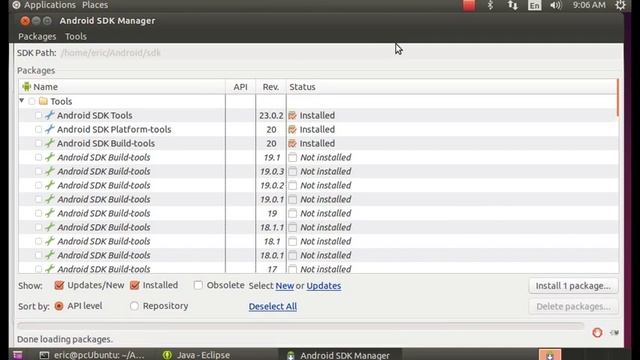Viewport: 640px width, 360px height.
Task: Click not-installed status icon for rev 19.0.3
Action: click(293, 171)
